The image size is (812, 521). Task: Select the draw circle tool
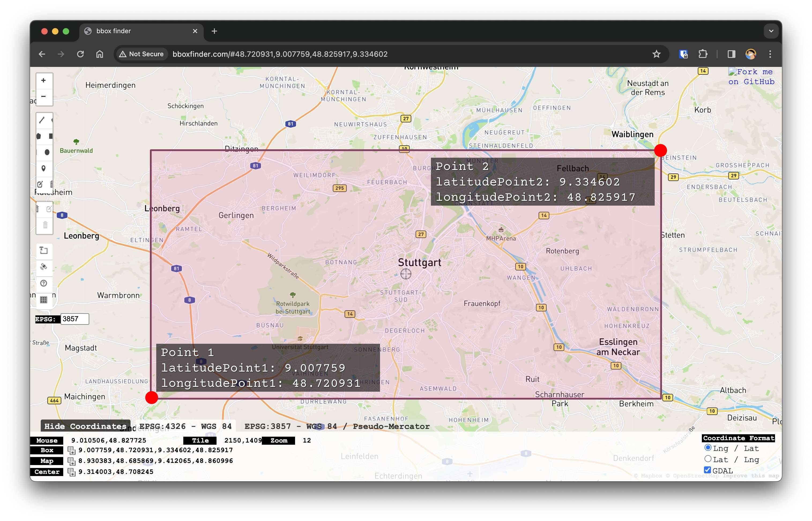47,152
